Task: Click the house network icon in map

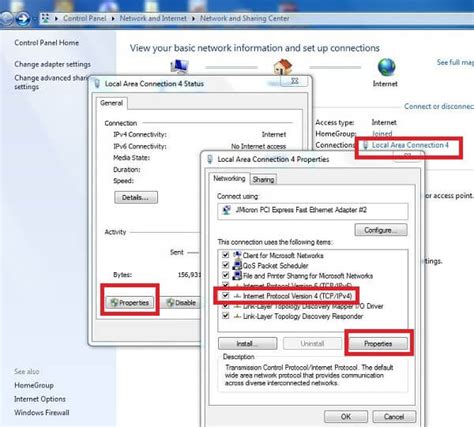Action: pos(283,67)
